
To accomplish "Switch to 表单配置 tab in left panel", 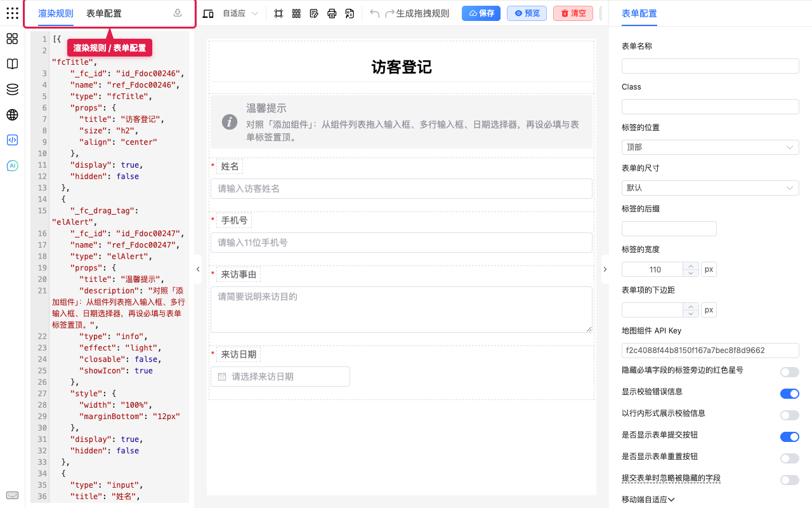I will 104,13.
